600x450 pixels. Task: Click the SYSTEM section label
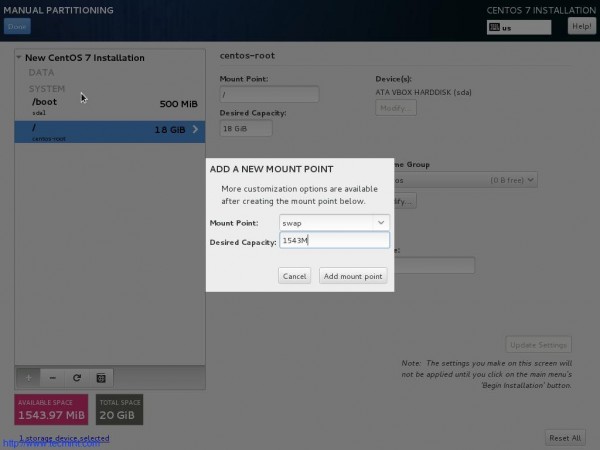click(47, 88)
